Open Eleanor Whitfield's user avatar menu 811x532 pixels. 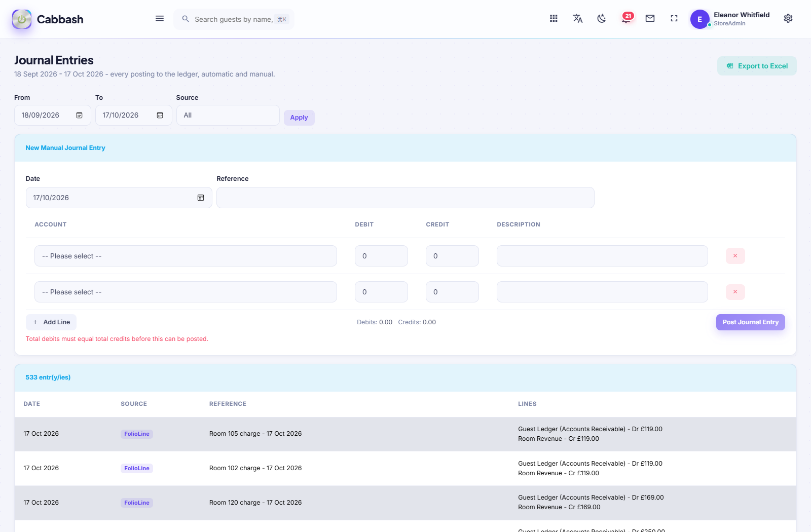[700, 19]
